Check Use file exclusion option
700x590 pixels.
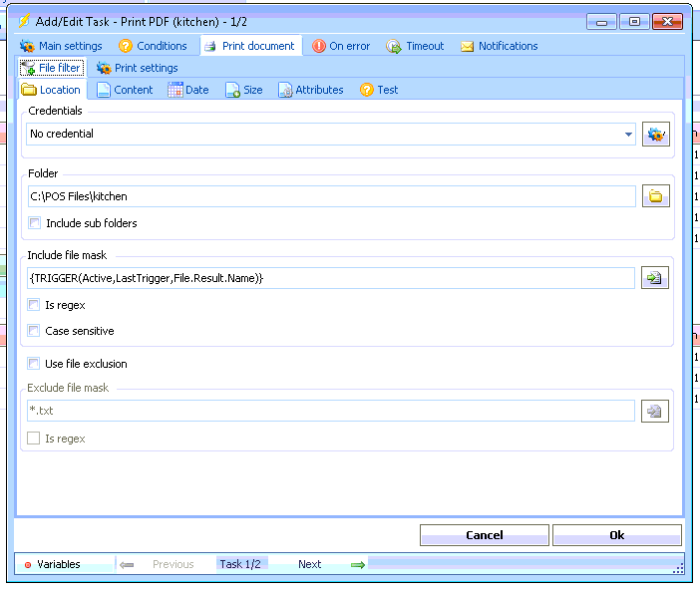tap(35, 364)
